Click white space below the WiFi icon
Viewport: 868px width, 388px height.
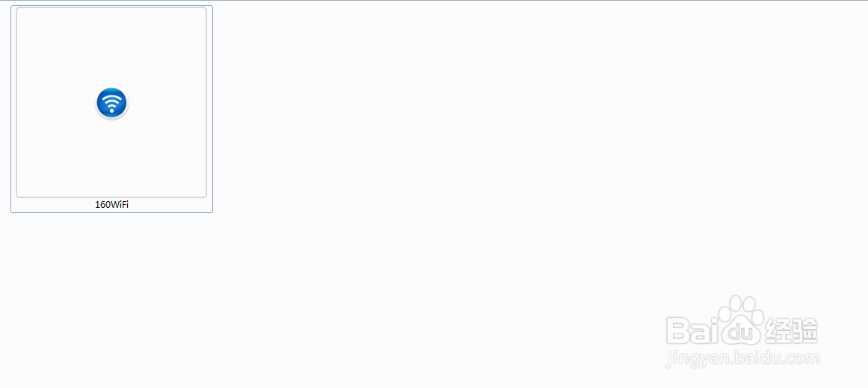(111, 158)
